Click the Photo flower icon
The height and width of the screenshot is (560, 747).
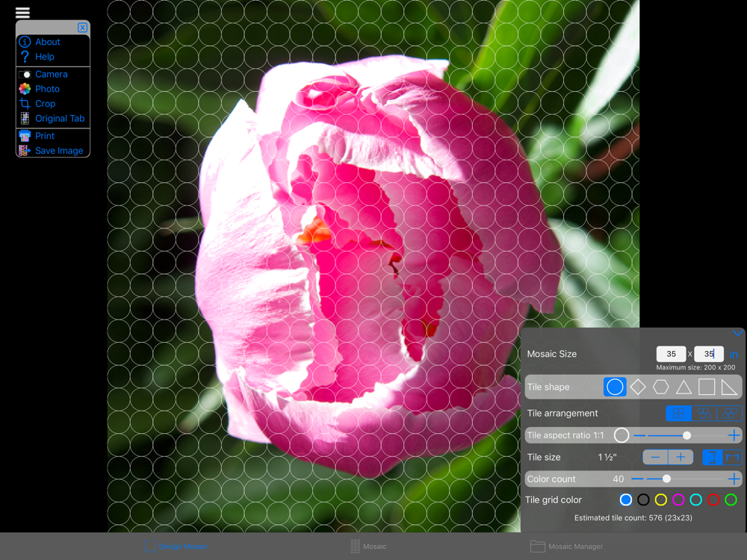[25, 89]
